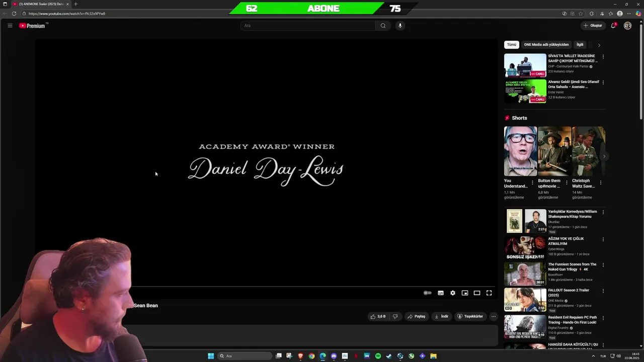Click the YouTube search magnifier button
The height and width of the screenshot is (362, 644).
point(383,26)
